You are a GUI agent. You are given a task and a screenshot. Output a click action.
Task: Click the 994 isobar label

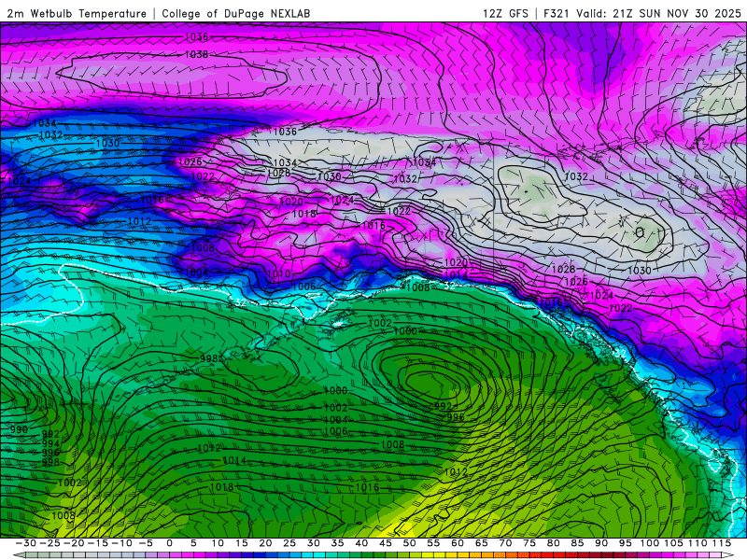pos(51,444)
